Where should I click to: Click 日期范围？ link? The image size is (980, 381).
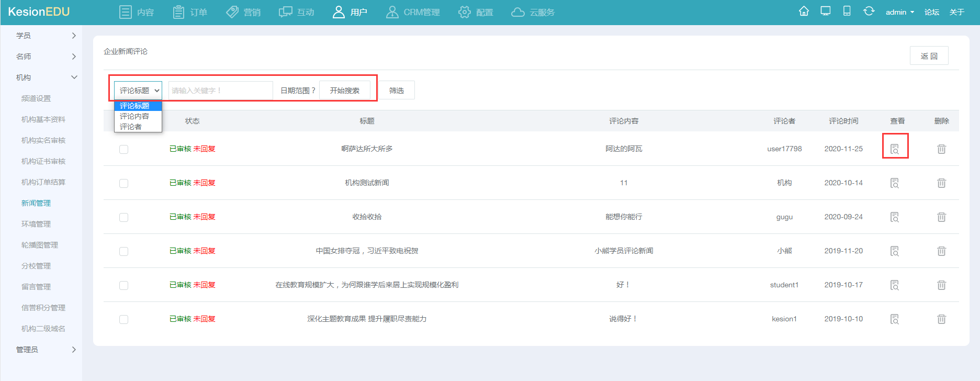[298, 91]
